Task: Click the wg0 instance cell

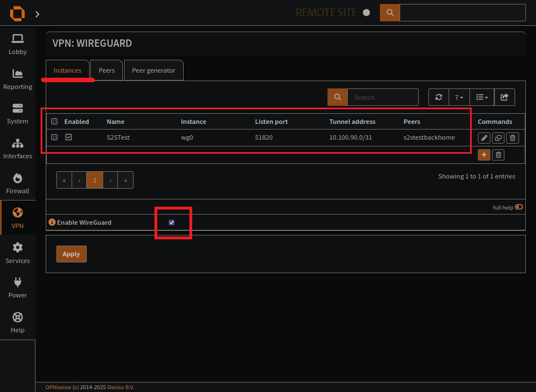Action: click(187, 137)
